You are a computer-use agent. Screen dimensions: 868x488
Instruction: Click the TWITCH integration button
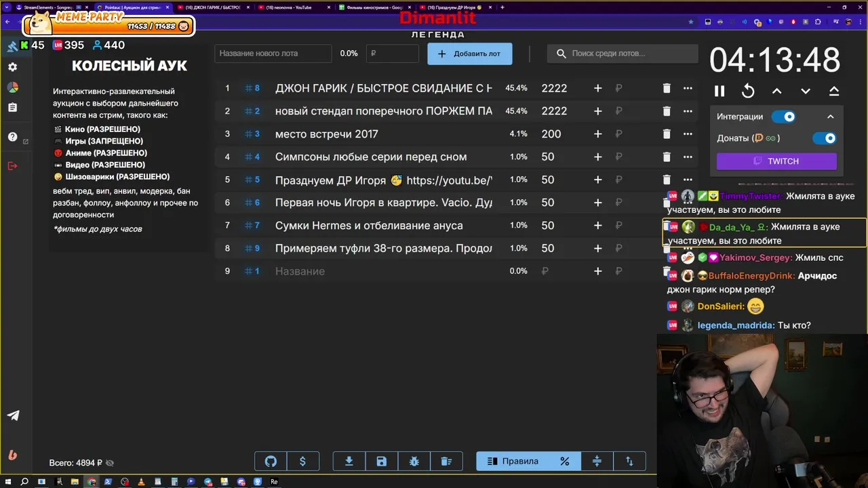tap(776, 161)
